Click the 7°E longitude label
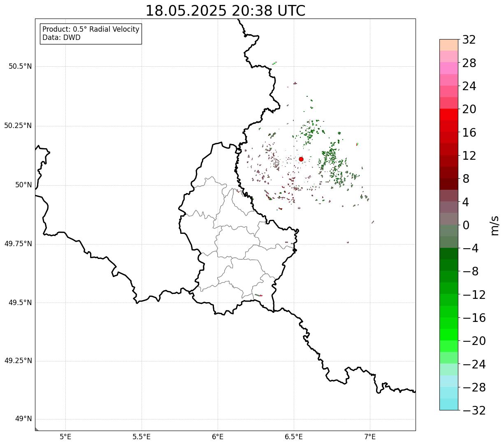504x445 pixels. (x=370, y=437)
